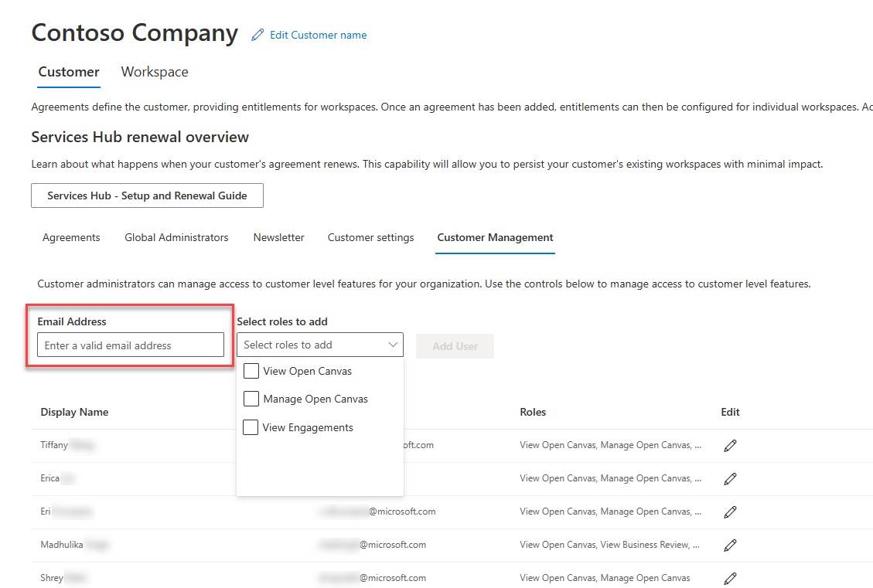The width and height of the screenshot is (873, 588).
Task: Open the Agreements tab
Action: point(71,238)
